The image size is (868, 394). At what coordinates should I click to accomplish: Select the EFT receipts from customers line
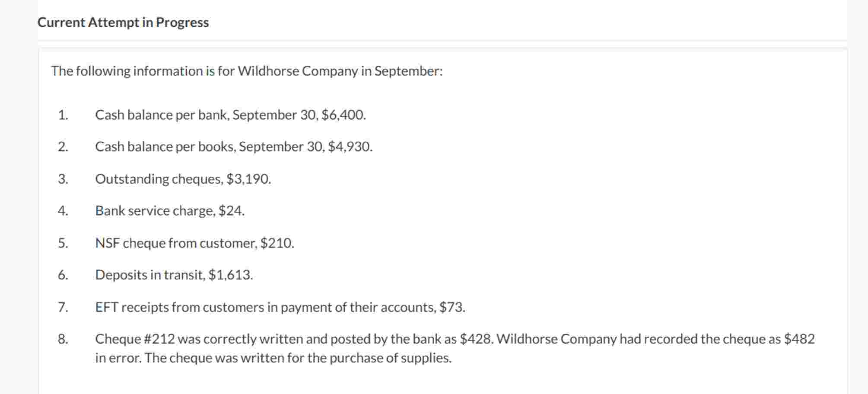280,307
